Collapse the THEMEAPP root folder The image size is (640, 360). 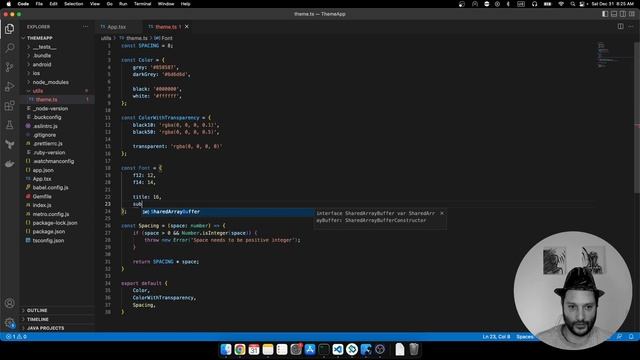[40, 38]
